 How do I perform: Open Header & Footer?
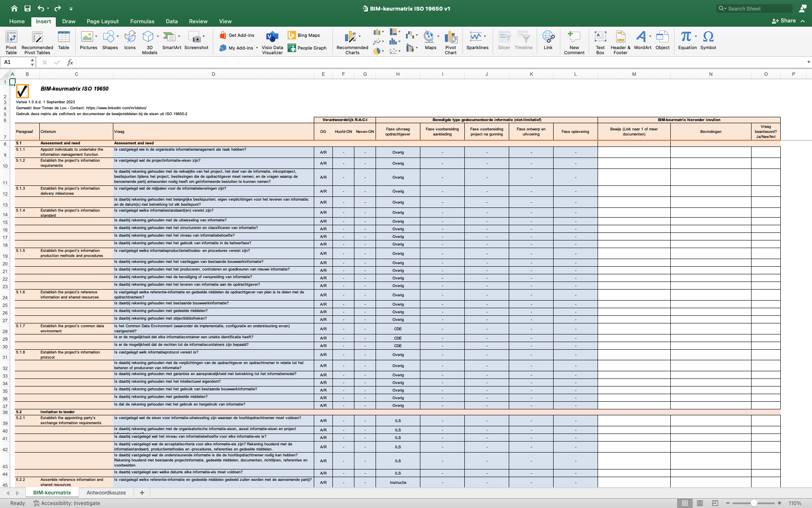pos(620,42)
